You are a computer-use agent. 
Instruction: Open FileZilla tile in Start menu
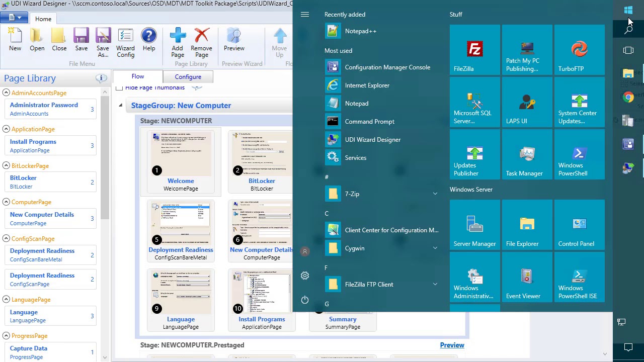pos(475,50)
